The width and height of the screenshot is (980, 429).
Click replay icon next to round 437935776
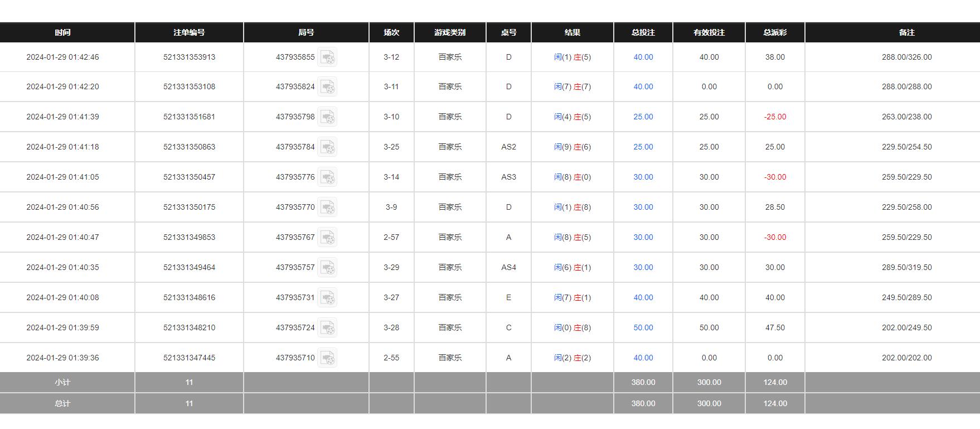[x=327, y=177]
